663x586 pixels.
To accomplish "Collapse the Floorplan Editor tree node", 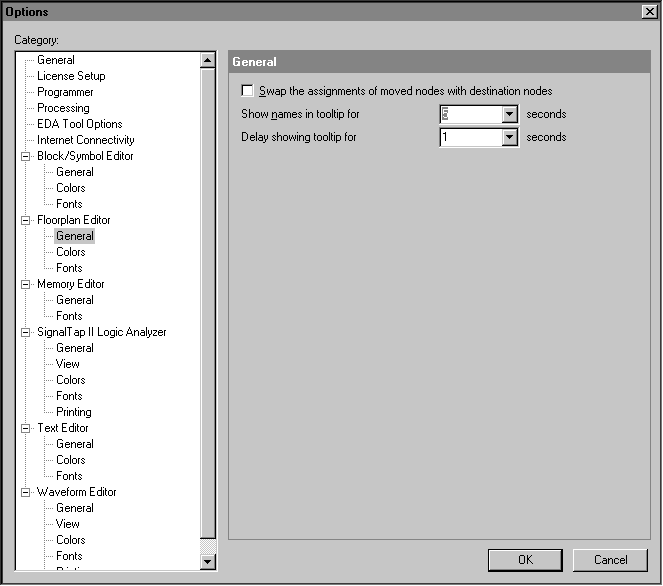I will tap(26, 220).
